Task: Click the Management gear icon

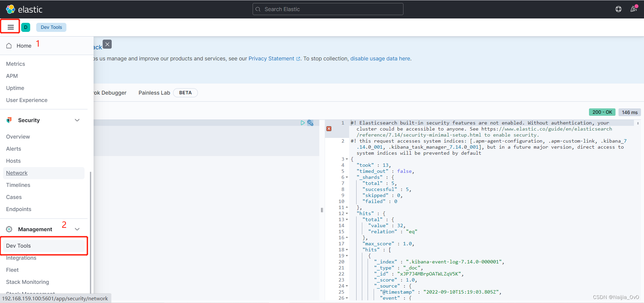Action: (9, 229)
